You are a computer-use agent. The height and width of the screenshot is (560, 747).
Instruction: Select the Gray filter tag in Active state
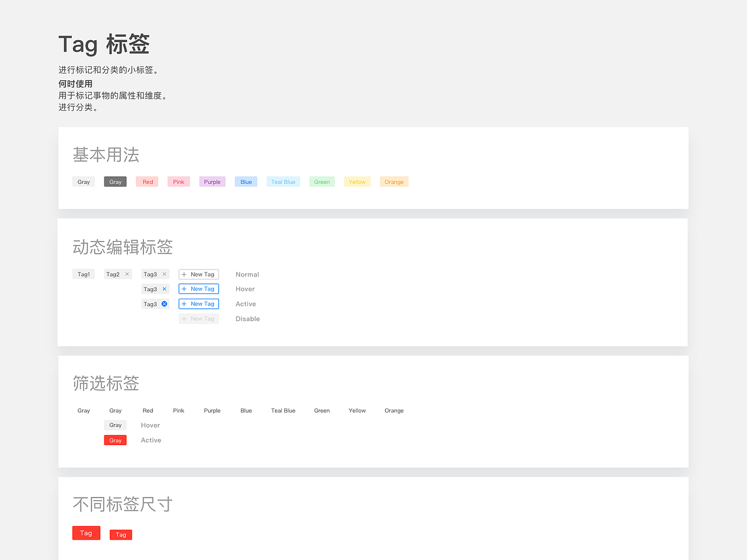(115, 440)
